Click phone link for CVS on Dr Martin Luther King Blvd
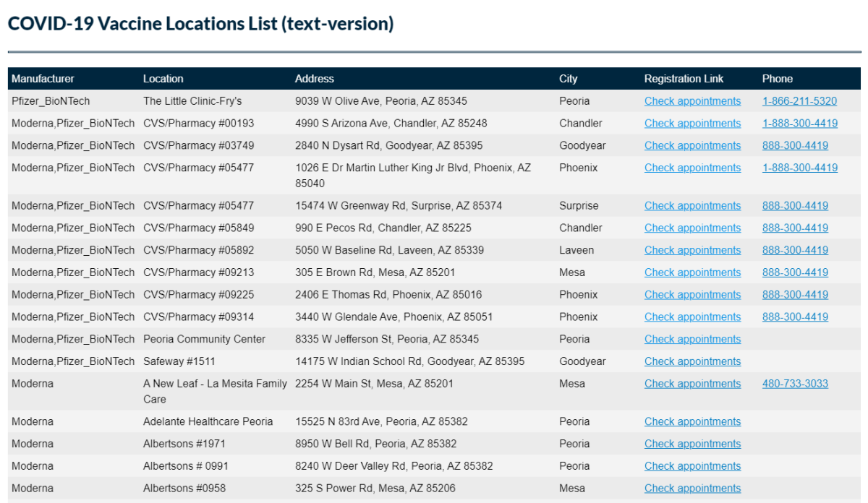Screen dimensions: 868x503 (799, 168)
